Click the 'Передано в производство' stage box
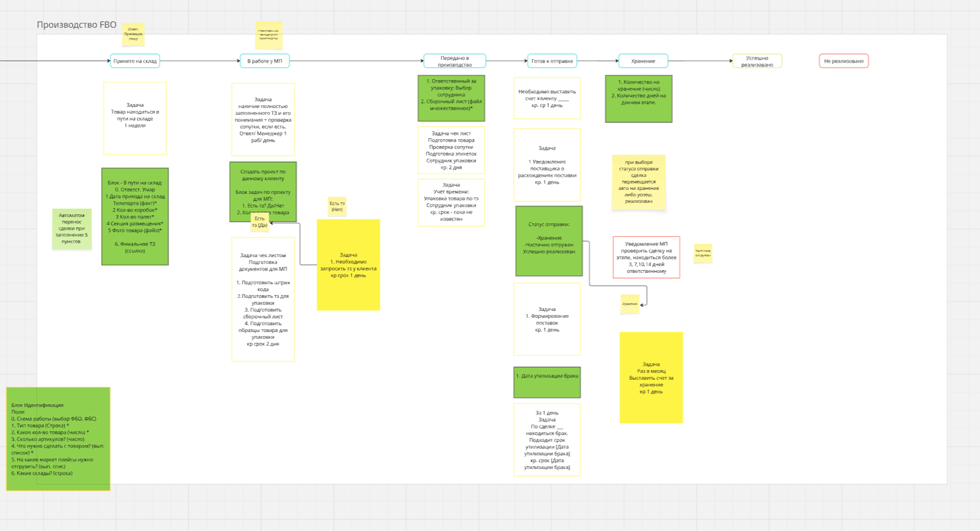This screenshot has width=980, height=531. point(454,61)
